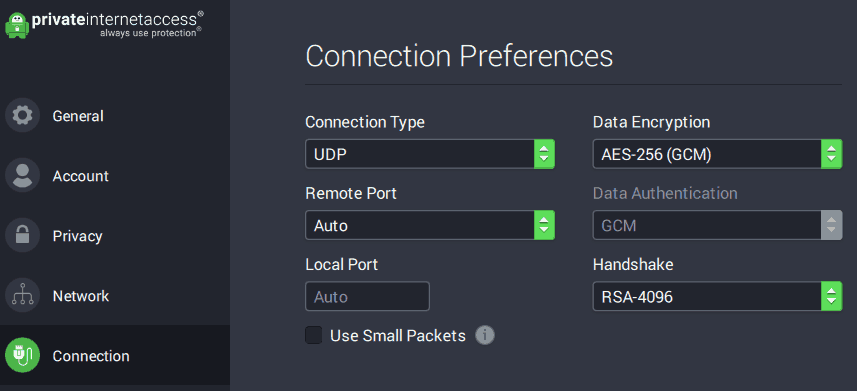857x391 pixels.
Task: Click the Data Authentication label
Action: (x=665, y=193)
